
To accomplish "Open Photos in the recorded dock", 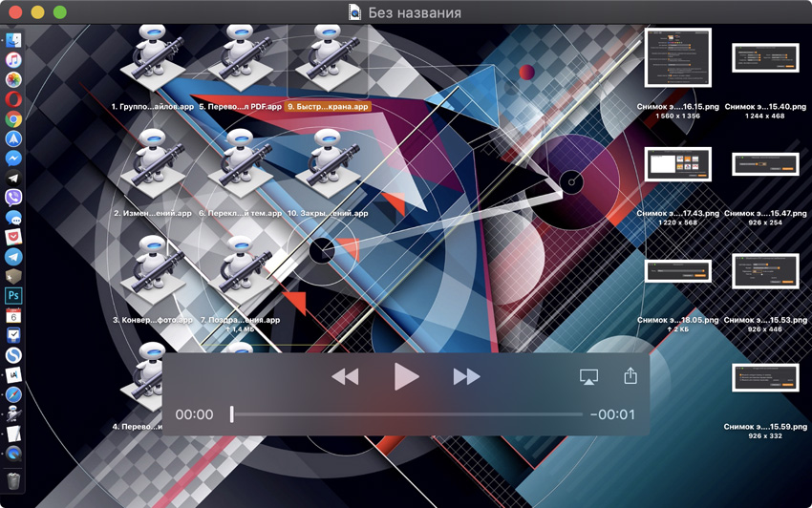I will 13,80.
